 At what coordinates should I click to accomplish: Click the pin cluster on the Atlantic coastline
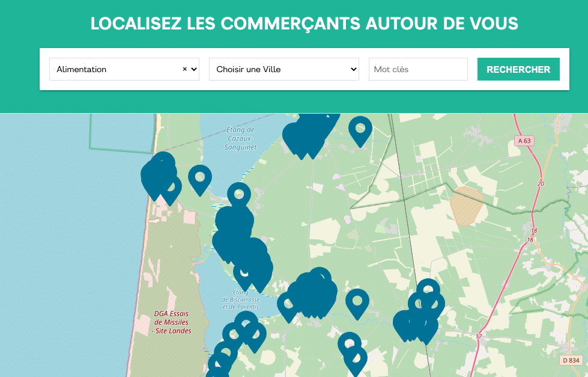click(x=159, y=175)
